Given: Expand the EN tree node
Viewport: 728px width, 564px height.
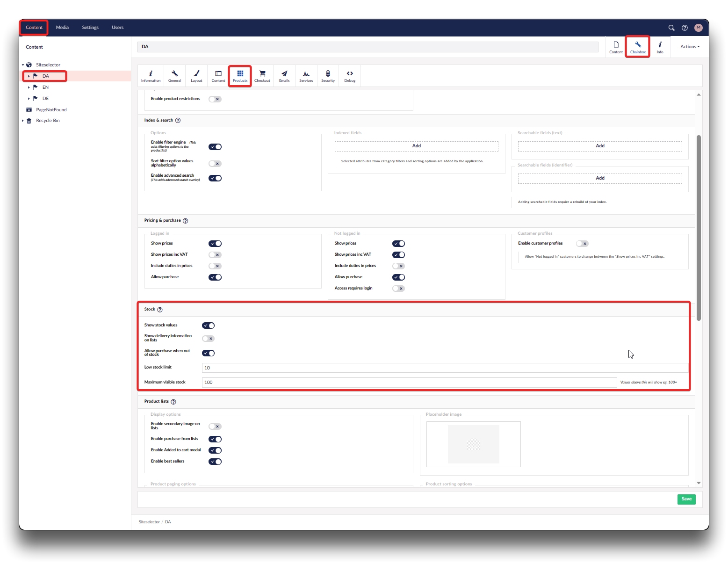Looking at the screenshot, I should pos(29,87).
